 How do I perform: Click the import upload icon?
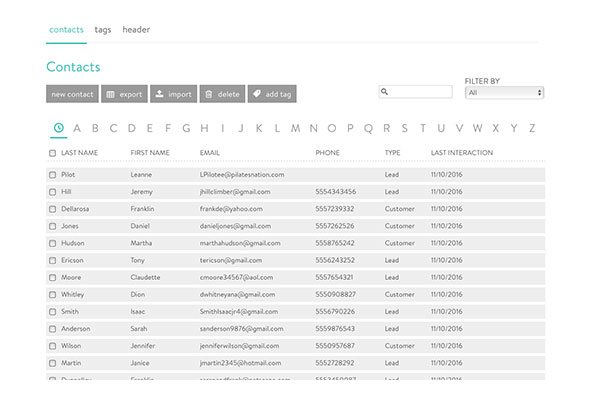click(x=160, y=94)
